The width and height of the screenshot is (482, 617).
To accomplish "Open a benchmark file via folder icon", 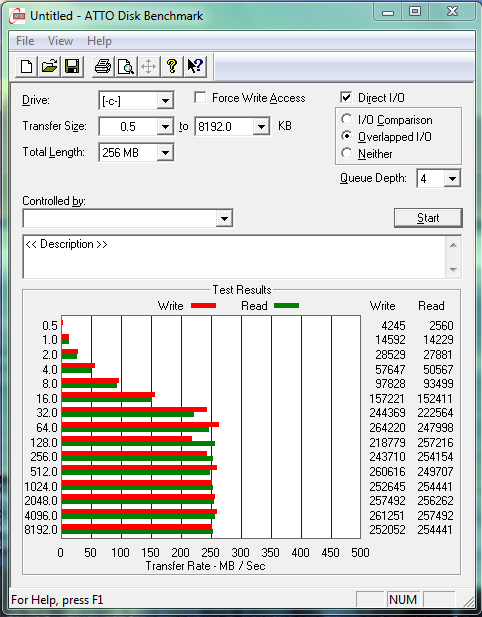I will coord(49,66).
